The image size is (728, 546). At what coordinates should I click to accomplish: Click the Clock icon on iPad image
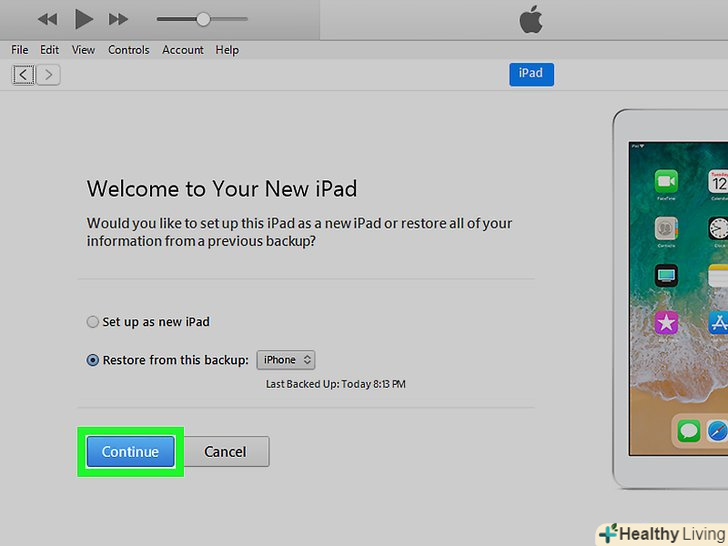coord(718,228)
